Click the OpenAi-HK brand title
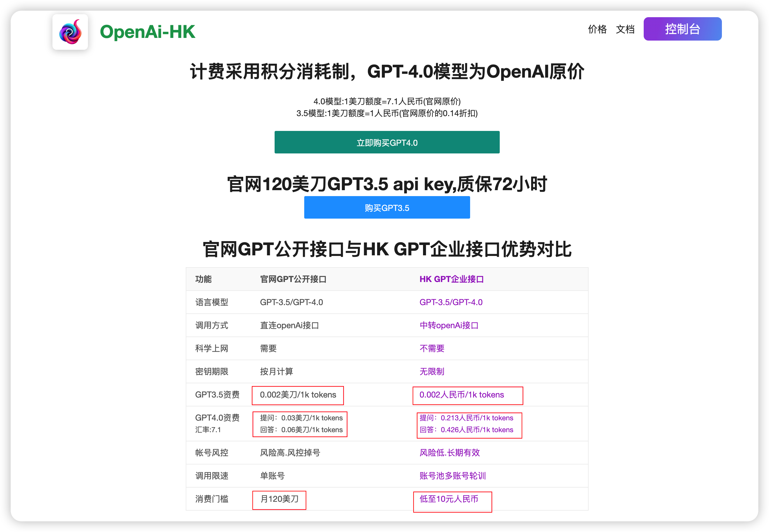Screen dimensions: 769x532 (147, 32)
